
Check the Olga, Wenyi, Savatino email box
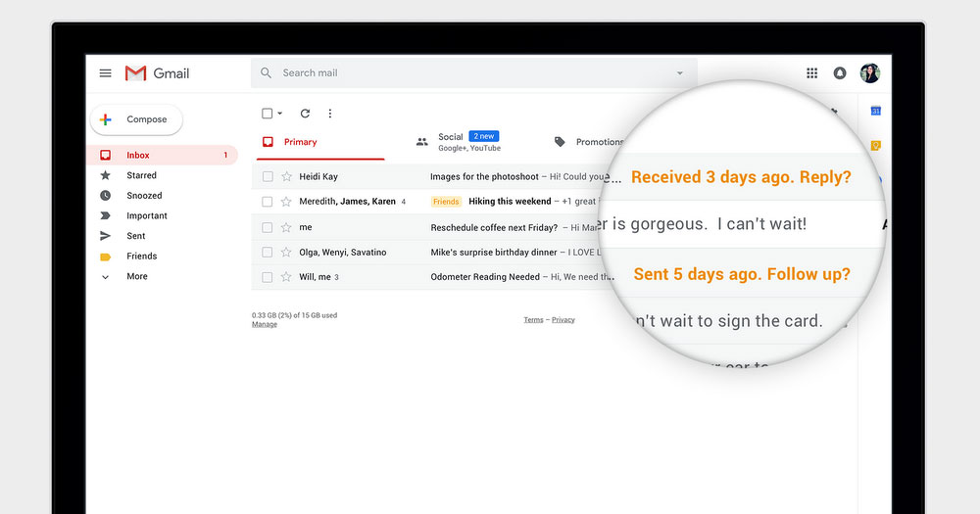pyautogui.click(x=268, y=253)
